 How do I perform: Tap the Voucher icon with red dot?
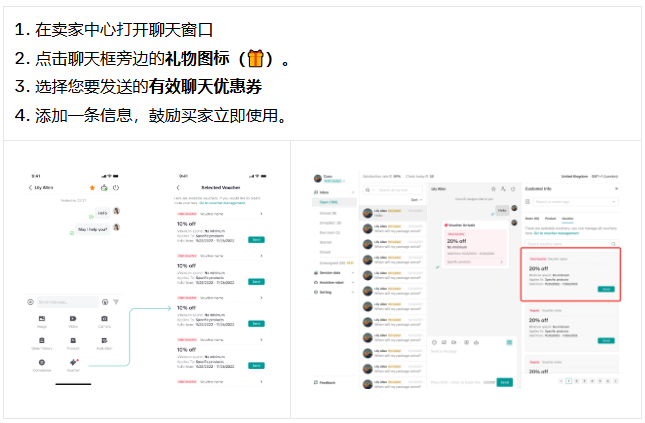[74, 362]
